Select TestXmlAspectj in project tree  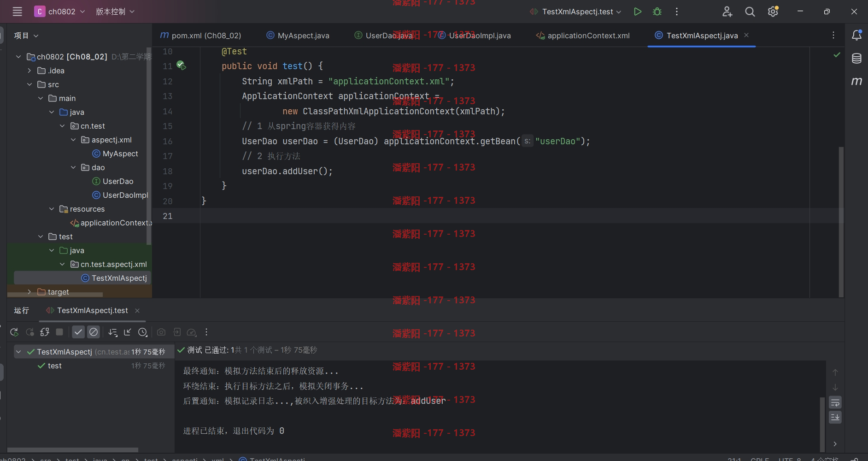point(114,278)
